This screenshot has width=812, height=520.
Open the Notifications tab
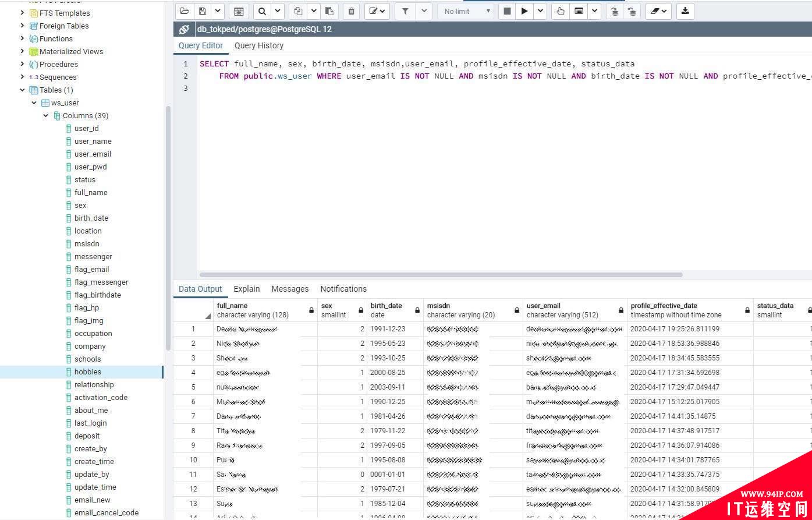point(343,289)
